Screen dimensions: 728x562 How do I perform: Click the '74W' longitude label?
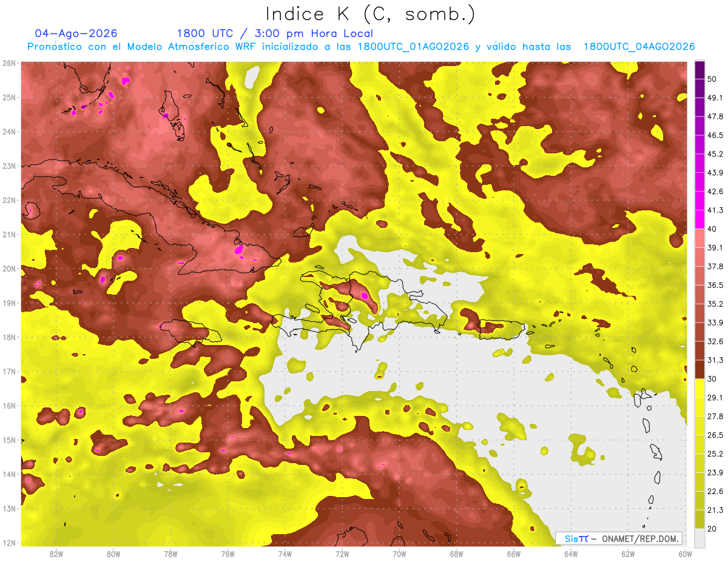click(285, 554)
